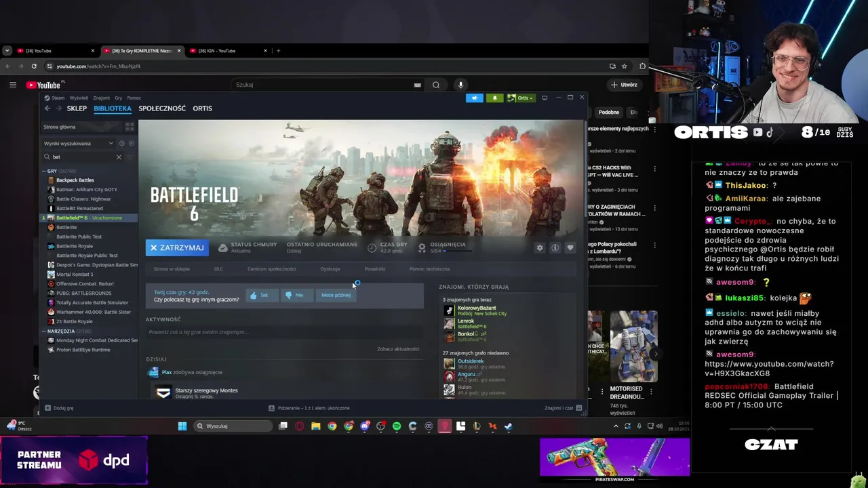Open the Gry menu
This screenshot has height=488, width=868.
118,98
